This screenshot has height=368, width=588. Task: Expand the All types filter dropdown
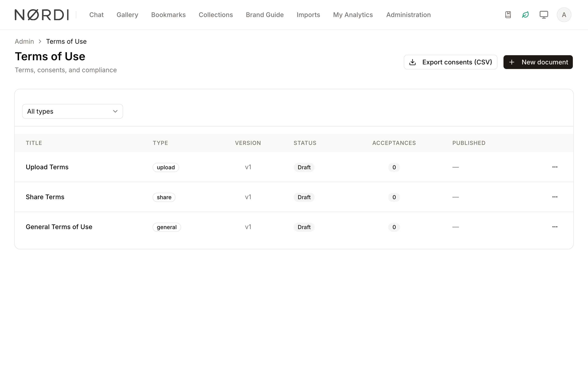coord(72,112)
